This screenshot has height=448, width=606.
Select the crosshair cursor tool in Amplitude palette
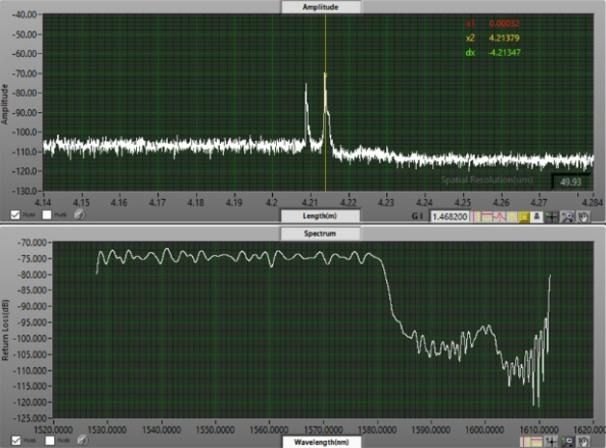[551, 215]
